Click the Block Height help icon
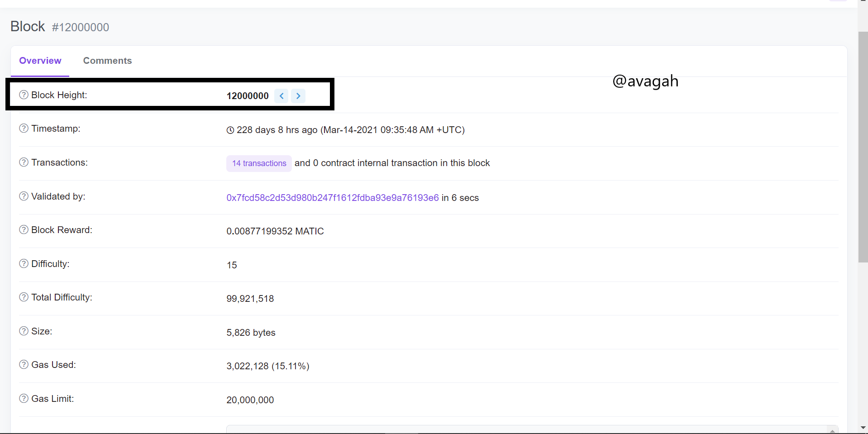 (24, 95)
